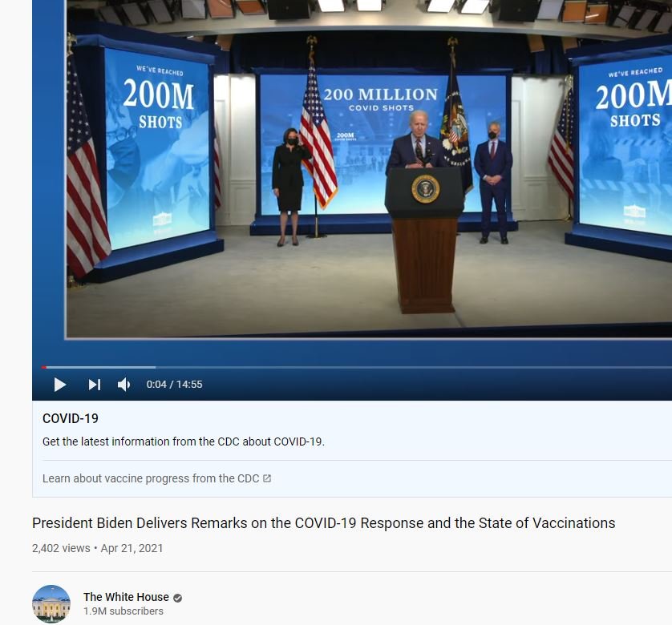Open The White House channel avatar
This screenshot has height=625, width=672.
tap(51, 603)
